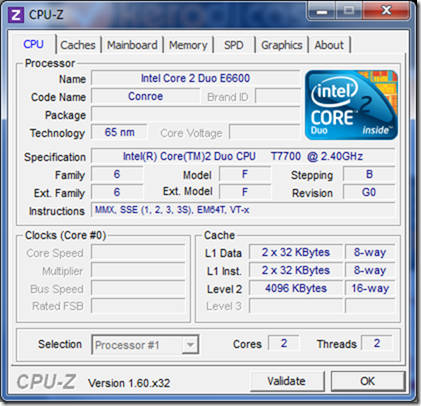Click the Family value field

117,174
